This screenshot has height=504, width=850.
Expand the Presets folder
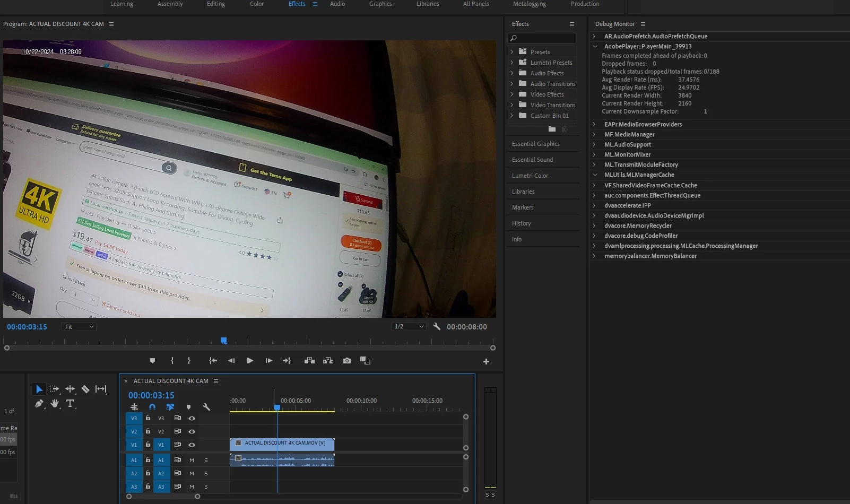coord(512,52)
